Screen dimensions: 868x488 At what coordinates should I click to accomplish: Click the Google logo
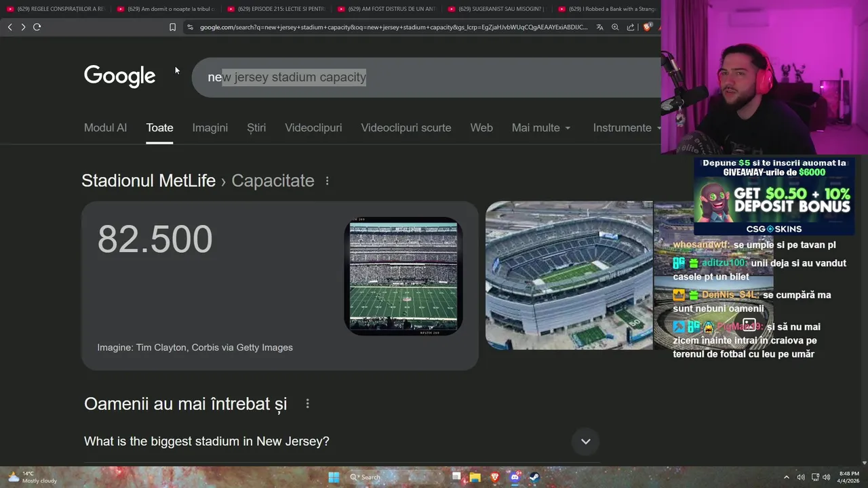(119, 76)
